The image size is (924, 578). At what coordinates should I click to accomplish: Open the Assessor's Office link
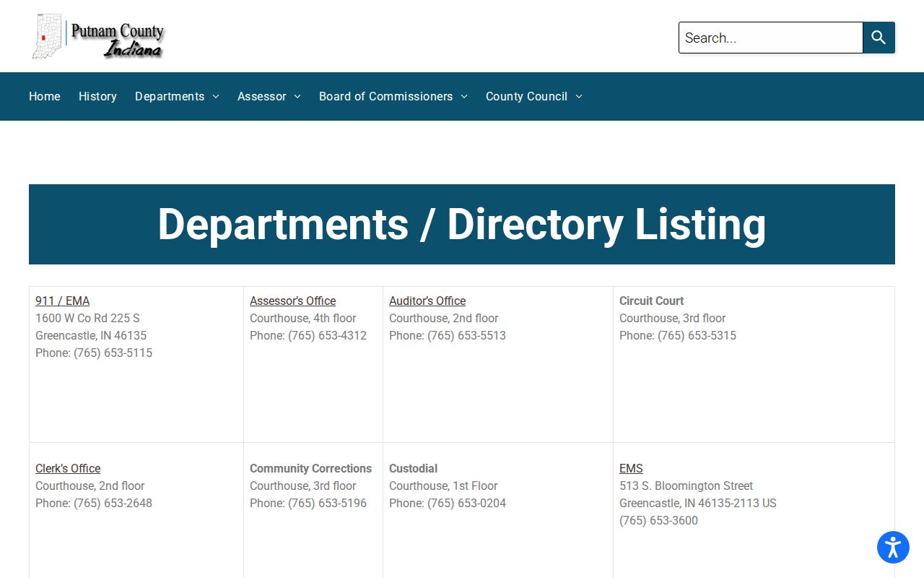293,301
